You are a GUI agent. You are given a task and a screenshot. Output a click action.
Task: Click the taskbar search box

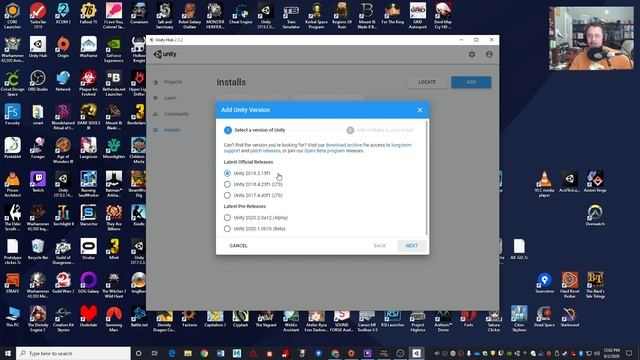pyautogui.click(x=73, y=353)
